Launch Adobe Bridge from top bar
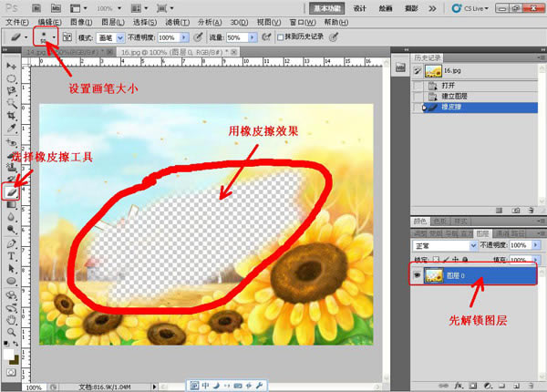Screen dimensions: 547x392 [x=36, y=8]
